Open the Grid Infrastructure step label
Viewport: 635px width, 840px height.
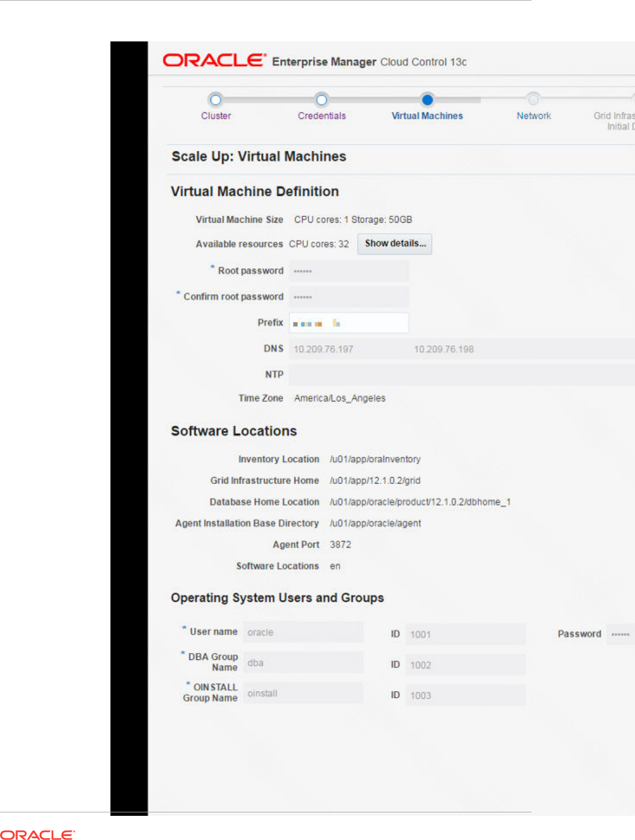pyautogui.click(x=614, y=121)
